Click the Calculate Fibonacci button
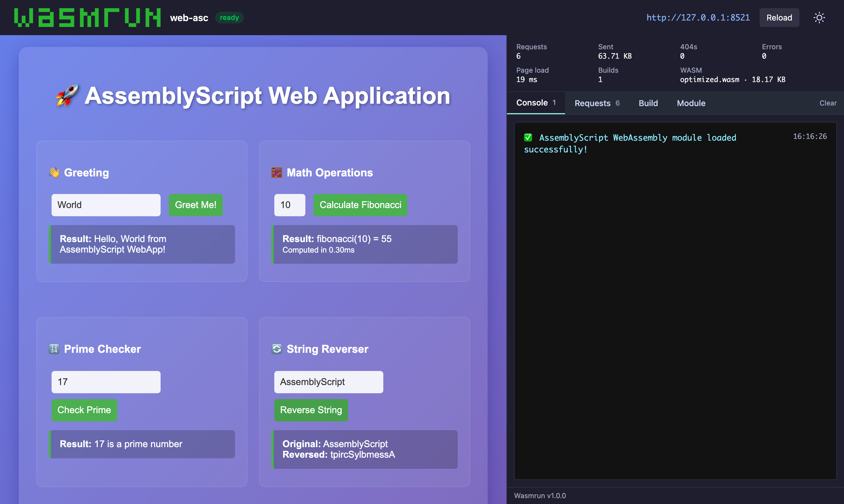 pyautogui.click(x=360, y=205)
